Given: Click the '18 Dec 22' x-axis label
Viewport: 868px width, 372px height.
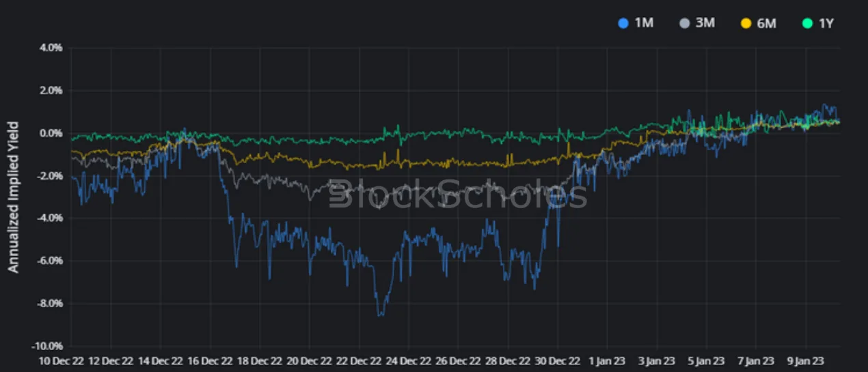Looking at the screenshot, I should click(260, 361).
